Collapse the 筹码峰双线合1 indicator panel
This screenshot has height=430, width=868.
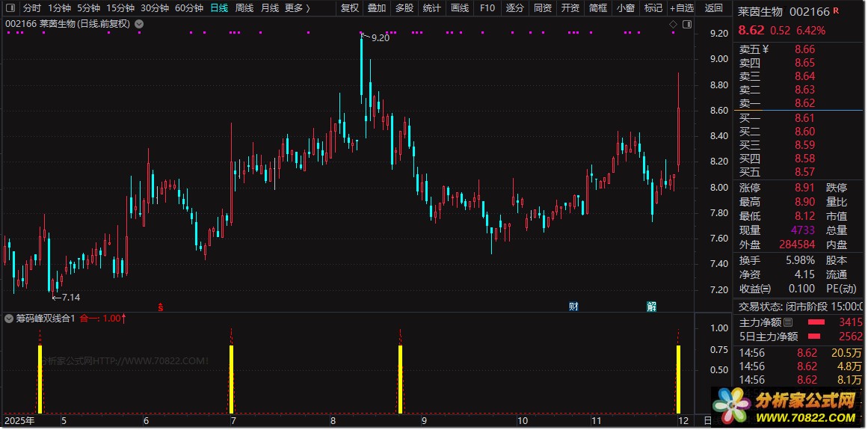click(x=9, y=319)
